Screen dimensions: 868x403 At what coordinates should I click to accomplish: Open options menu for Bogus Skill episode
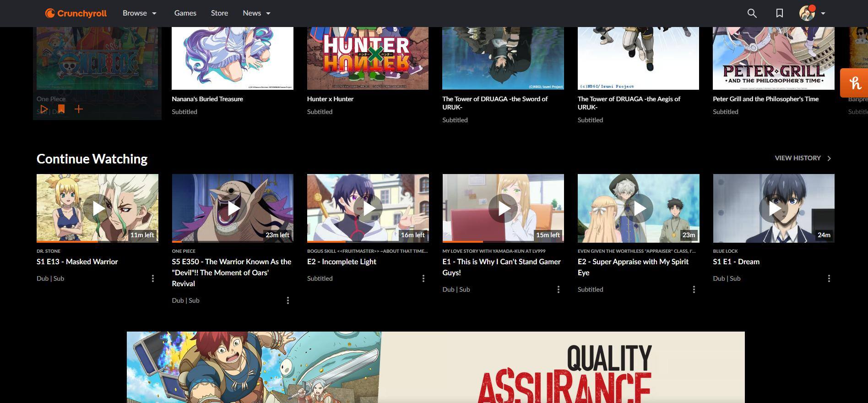point(423,278)
